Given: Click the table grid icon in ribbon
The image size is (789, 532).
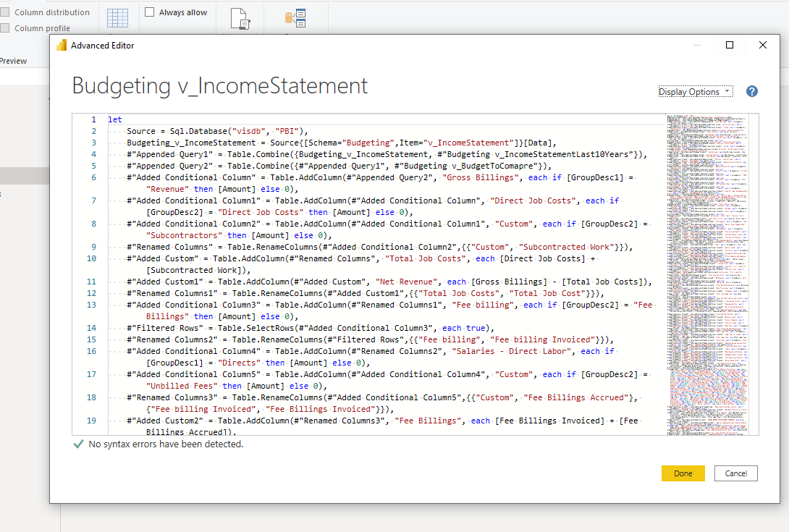Looking at the screenshot, I should click(118, 17).
